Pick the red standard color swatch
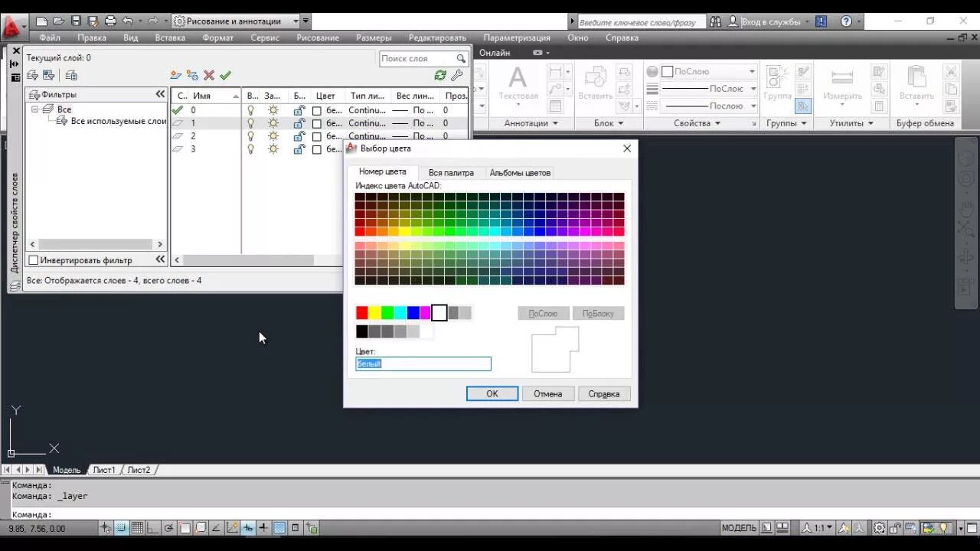 tap(362, 313)
